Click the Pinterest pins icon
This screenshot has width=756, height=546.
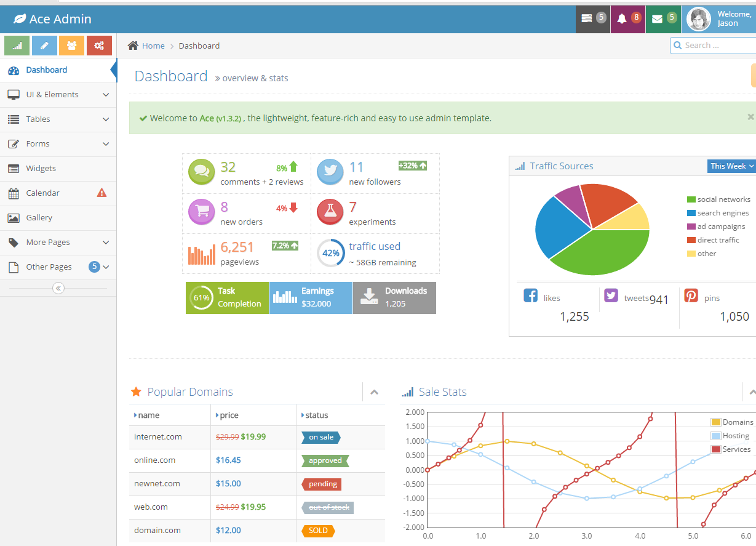[691, 295]
